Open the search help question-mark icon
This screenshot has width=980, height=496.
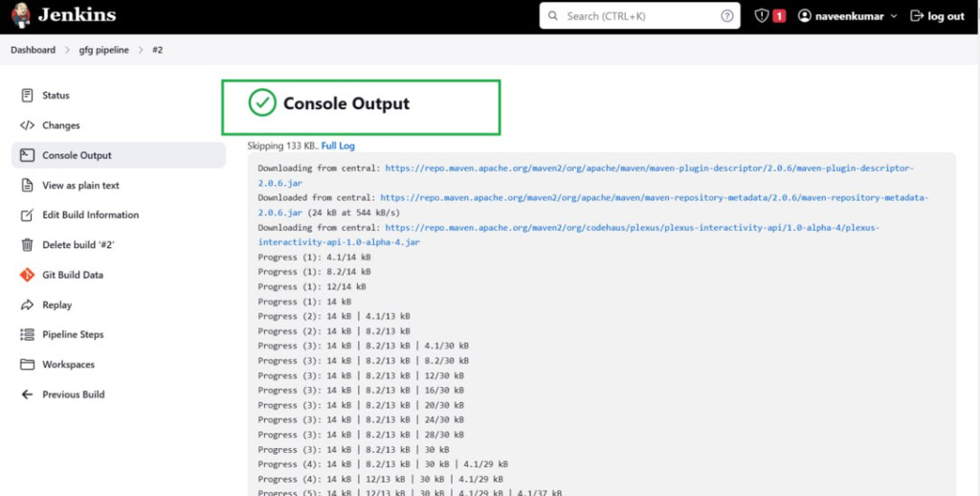click(x=727, y=16)
